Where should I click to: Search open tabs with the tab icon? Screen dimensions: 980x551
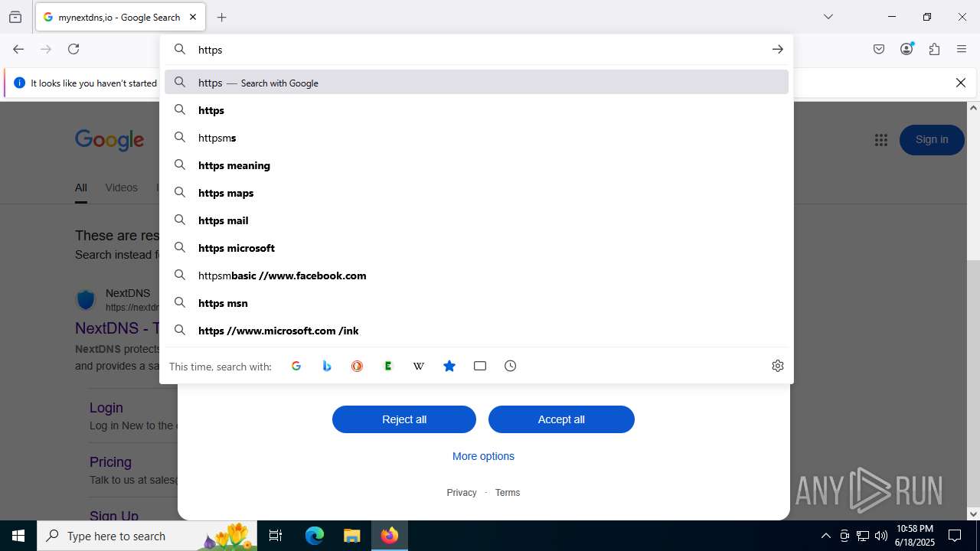[x=480, y=366]
